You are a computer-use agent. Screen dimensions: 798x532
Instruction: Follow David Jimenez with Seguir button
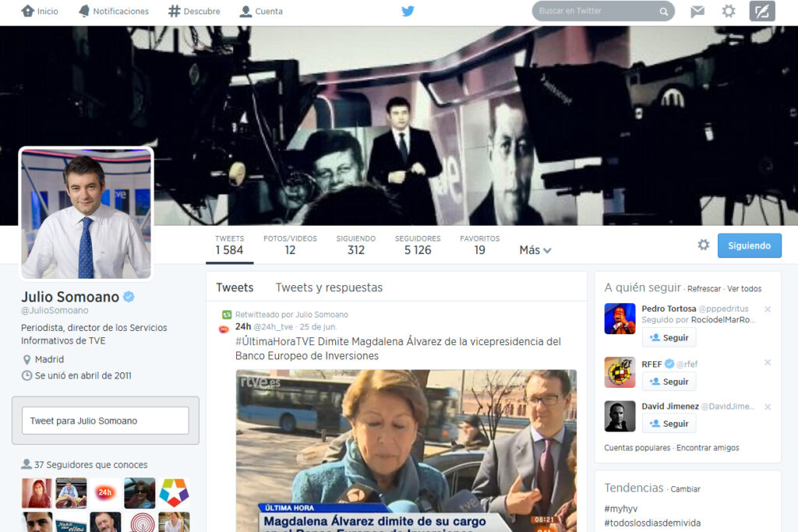(x=669, y=424)
